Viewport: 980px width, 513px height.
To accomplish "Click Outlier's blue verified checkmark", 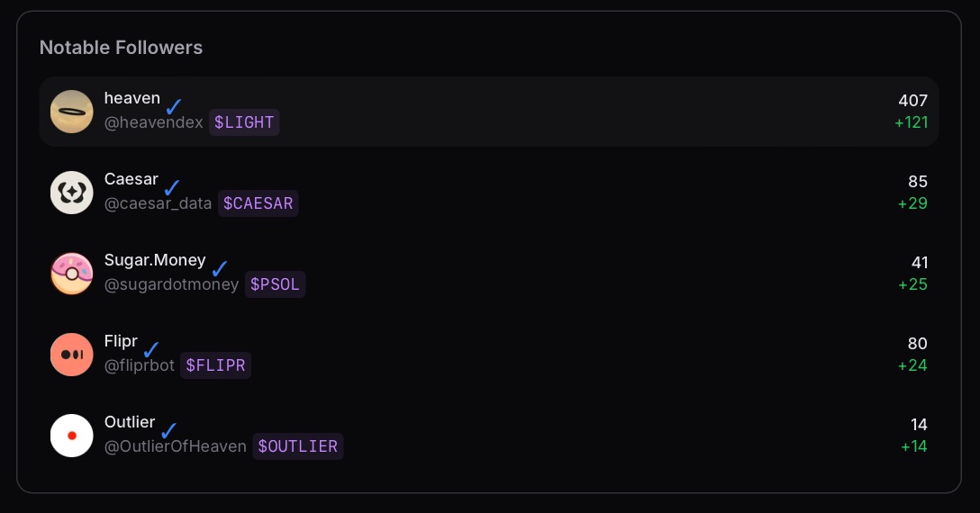I will click(168, 430).
